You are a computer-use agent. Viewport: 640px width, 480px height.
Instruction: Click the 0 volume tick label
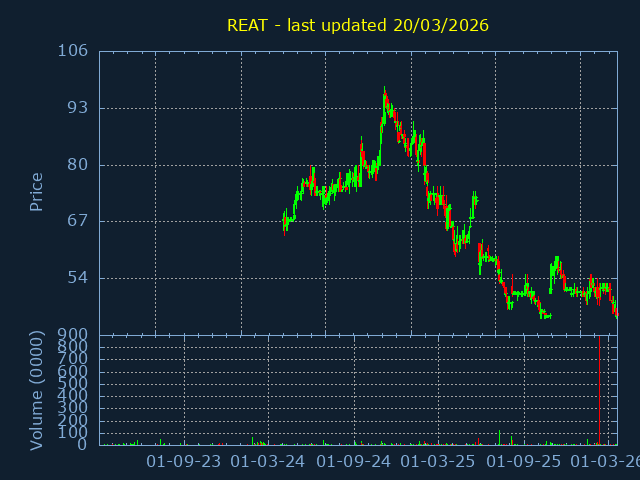click(84, 444)
